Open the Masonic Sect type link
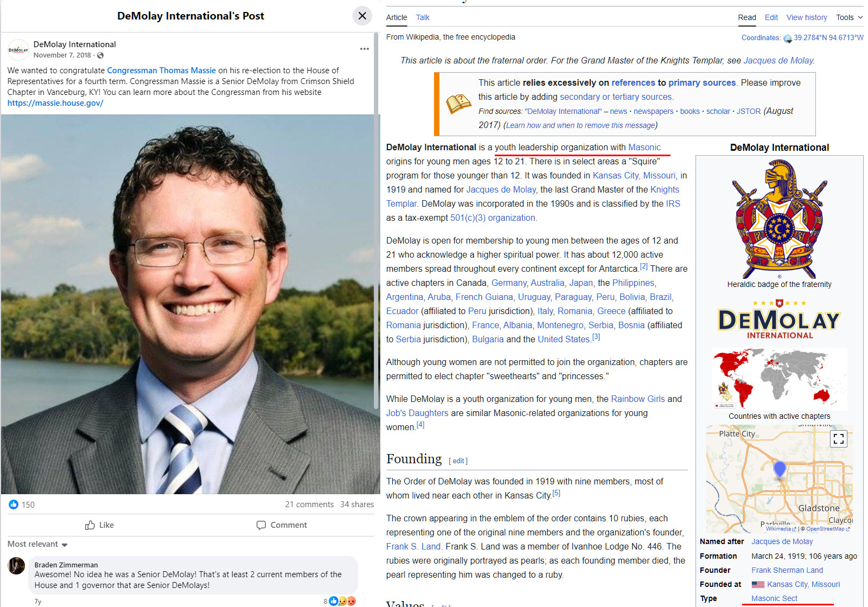868x607 pixels. [x=774, y=598]
